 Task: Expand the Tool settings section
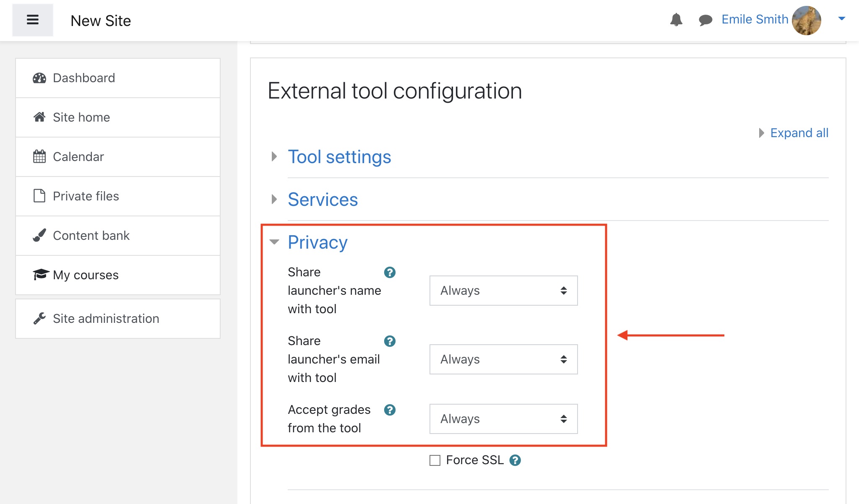click(339, 157)
